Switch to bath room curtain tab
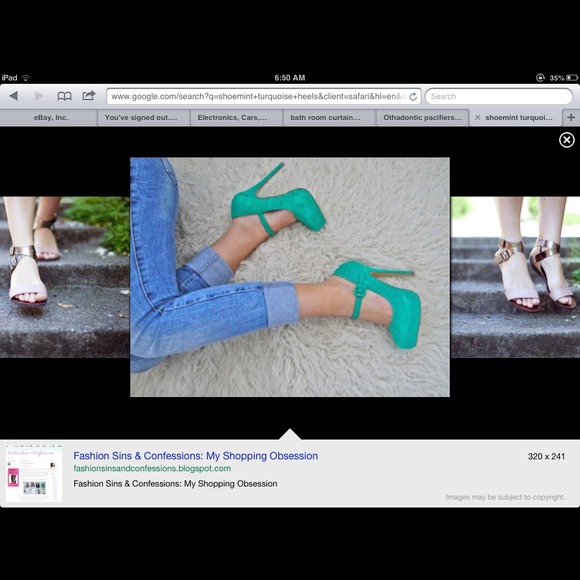Screen dimensions: 580x580 (330, 118)
